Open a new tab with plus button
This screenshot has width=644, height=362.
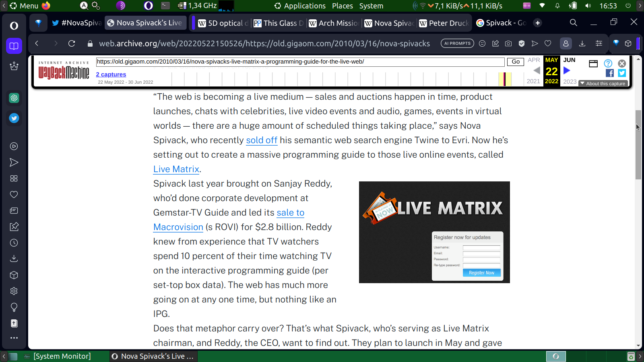538,23
